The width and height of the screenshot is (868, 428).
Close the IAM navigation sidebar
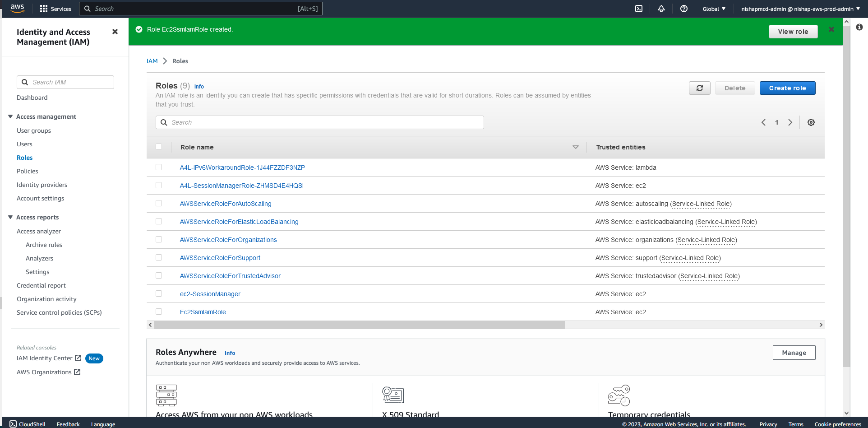(115, 32)
